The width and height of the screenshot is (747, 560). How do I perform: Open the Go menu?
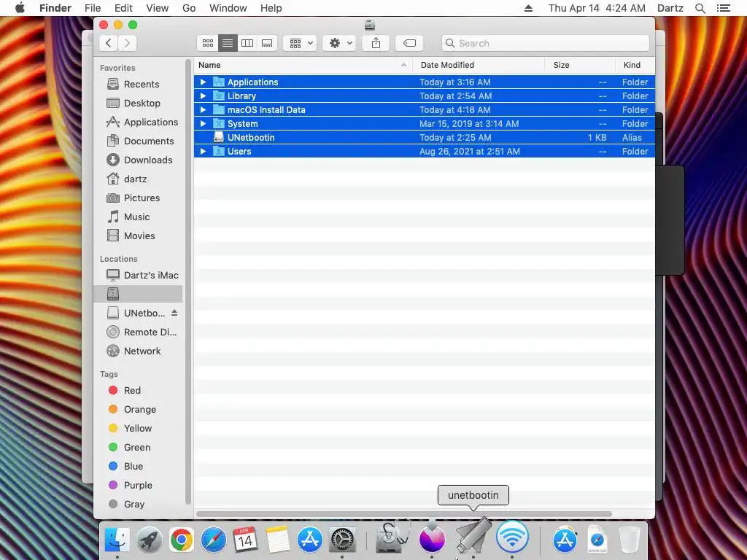(x=189, y=8)
